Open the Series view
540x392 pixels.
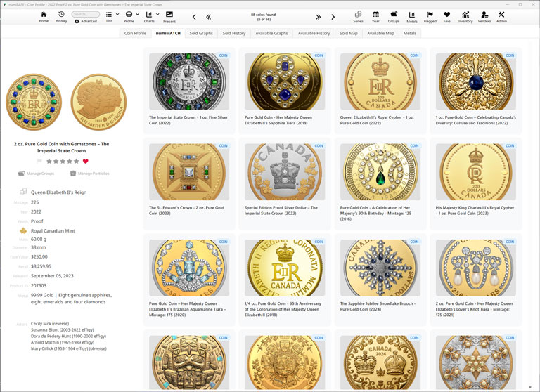point(358,17)
